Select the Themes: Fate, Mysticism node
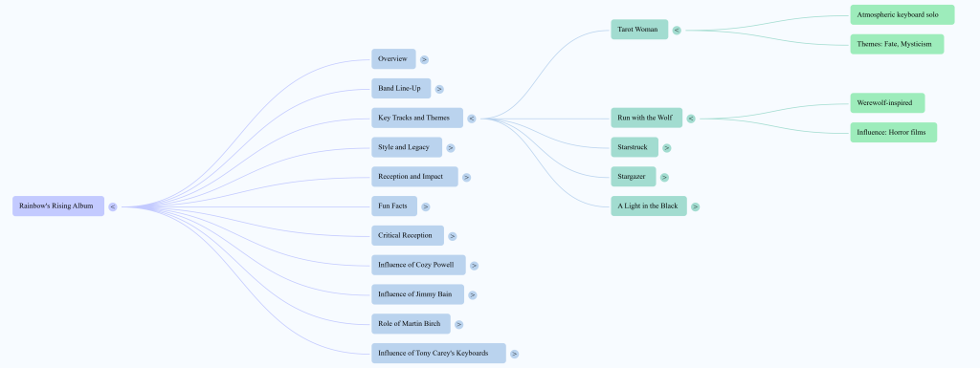Viewport: 980px width, 368px height. pyautogui.click(x=897, y=44)
